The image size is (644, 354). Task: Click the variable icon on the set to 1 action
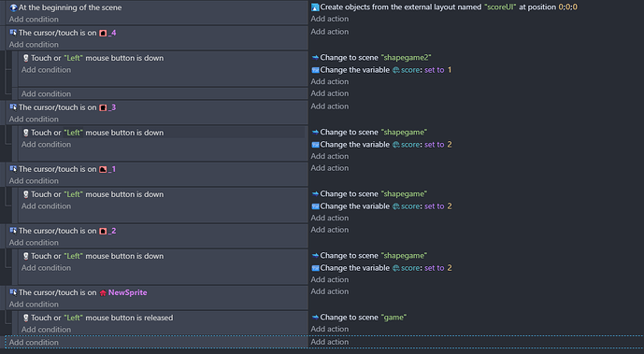pyautogui.click(x=315, y=70)
